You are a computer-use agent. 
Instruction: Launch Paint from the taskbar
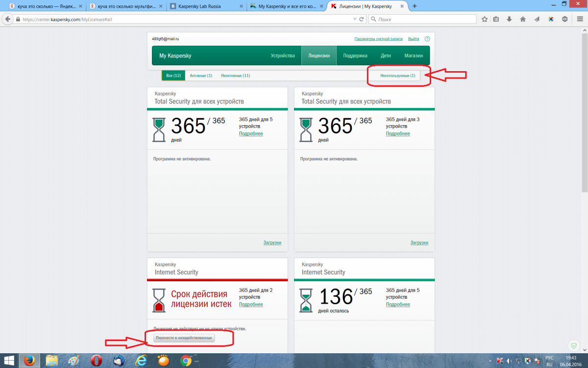pyautogui.click(x=74, y=361)
